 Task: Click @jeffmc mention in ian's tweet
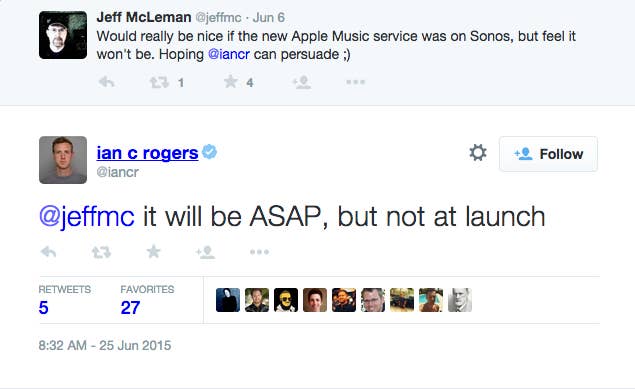click(87, 217)
